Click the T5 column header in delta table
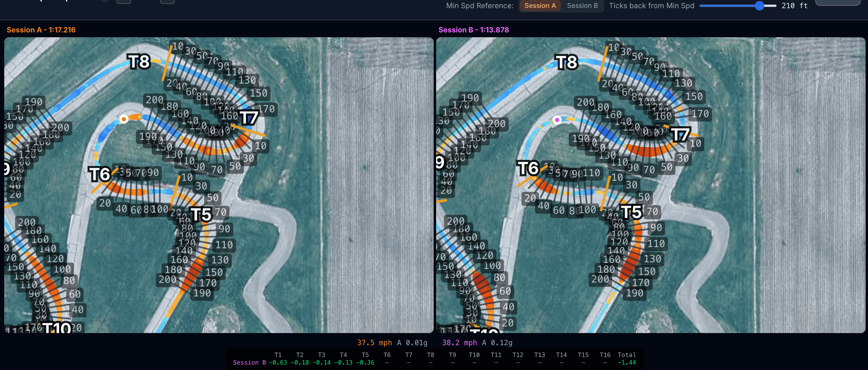 pos(365,355)
